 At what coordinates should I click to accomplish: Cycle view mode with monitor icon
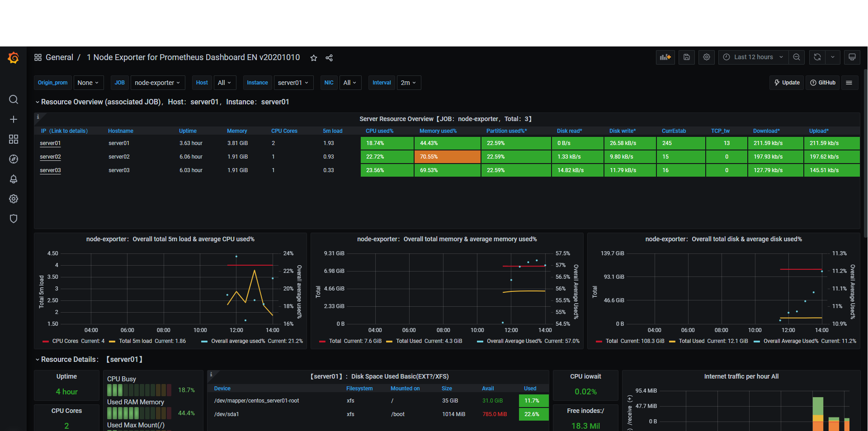pyautogui.click(x=852, y=57)
